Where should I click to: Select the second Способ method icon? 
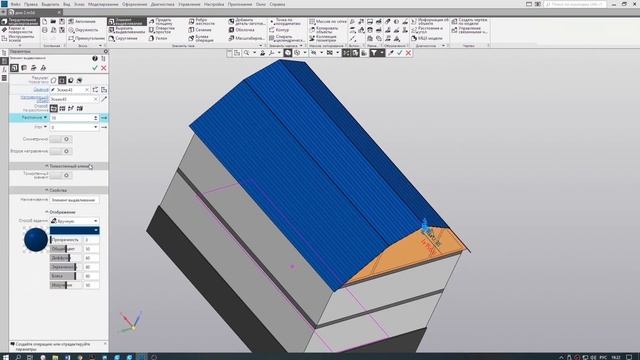click(x=62, y=109)
